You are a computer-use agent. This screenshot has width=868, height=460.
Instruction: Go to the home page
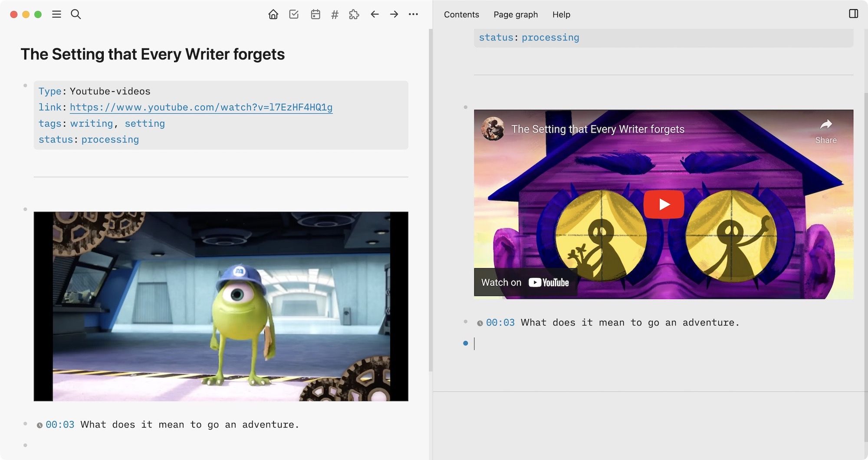point(273,14)
